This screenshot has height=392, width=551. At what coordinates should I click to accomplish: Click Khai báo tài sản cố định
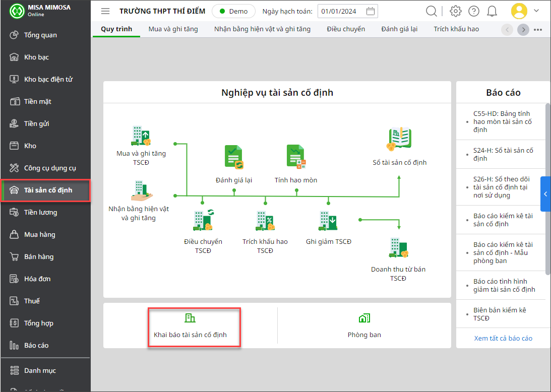(190, 326)
